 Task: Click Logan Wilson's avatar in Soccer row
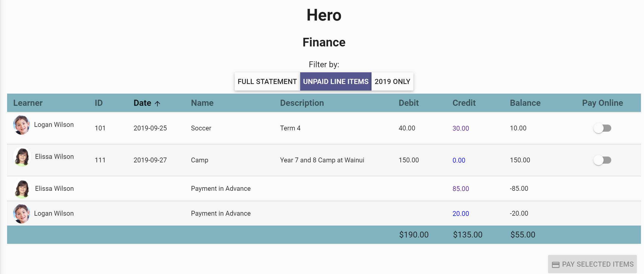coord(22,125)
